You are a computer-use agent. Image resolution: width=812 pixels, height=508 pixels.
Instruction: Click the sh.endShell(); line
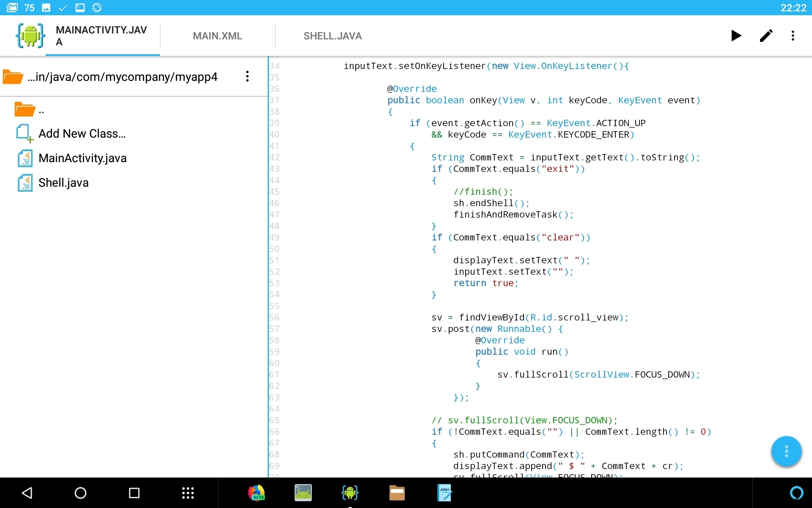[491, 203]
